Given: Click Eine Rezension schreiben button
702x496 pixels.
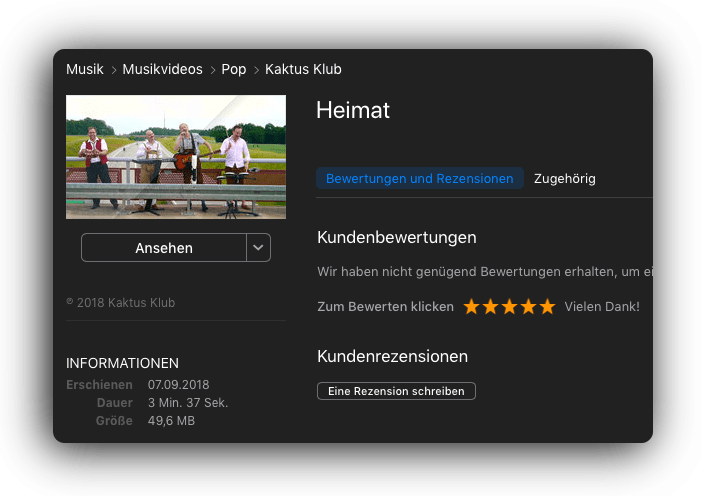Looking at the screenshot, I should [396, 391].
